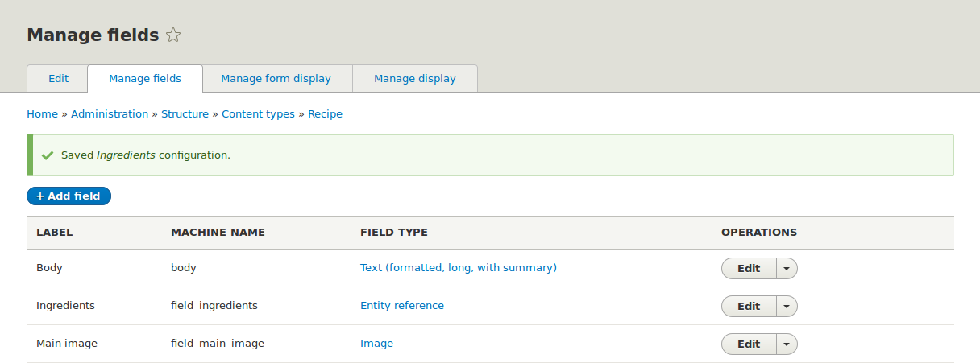Expand Main image row operations dropdown arrow
This screenshot has width=980, height=363.
point(787,344)
